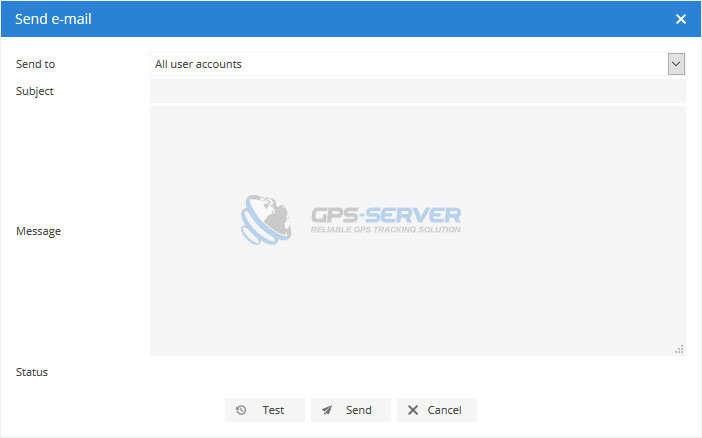The height and width of the screenshot is (438, 702).
Task: Click the 'Reliable GPS Tracking Solution' tagline
Action: coord(386,230)
